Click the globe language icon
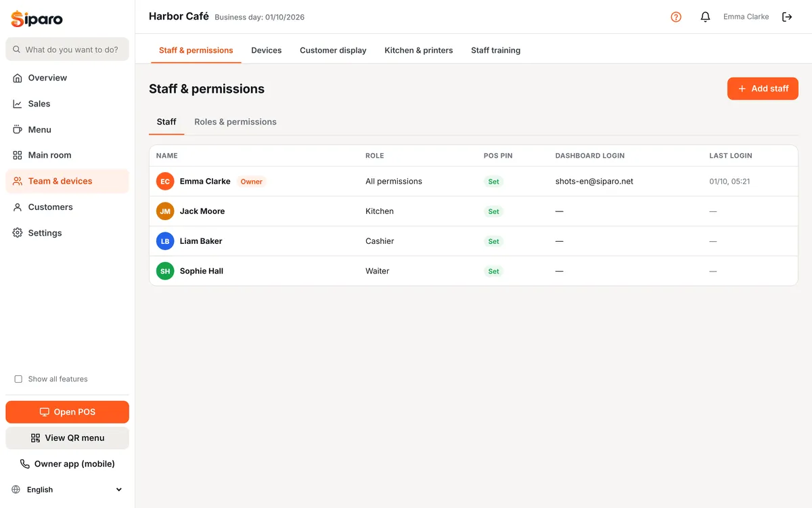Screen dimensions: 812x508 click(16, 490)
